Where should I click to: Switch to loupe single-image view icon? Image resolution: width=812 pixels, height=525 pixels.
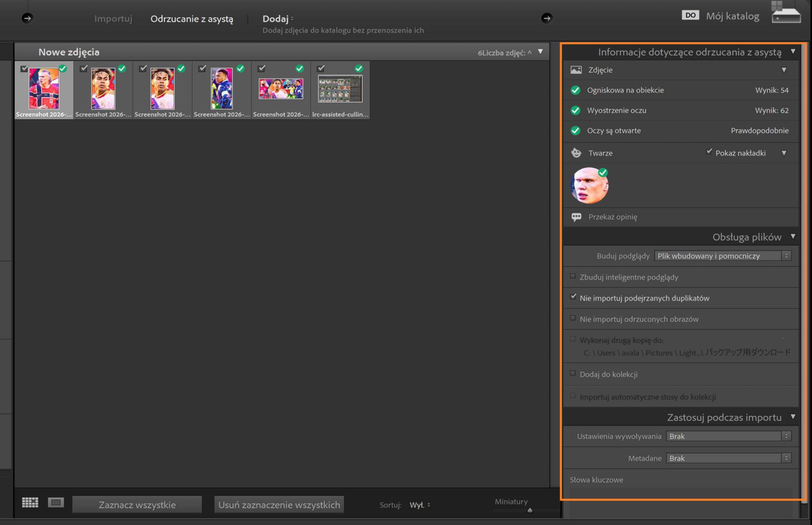(56, 503)
